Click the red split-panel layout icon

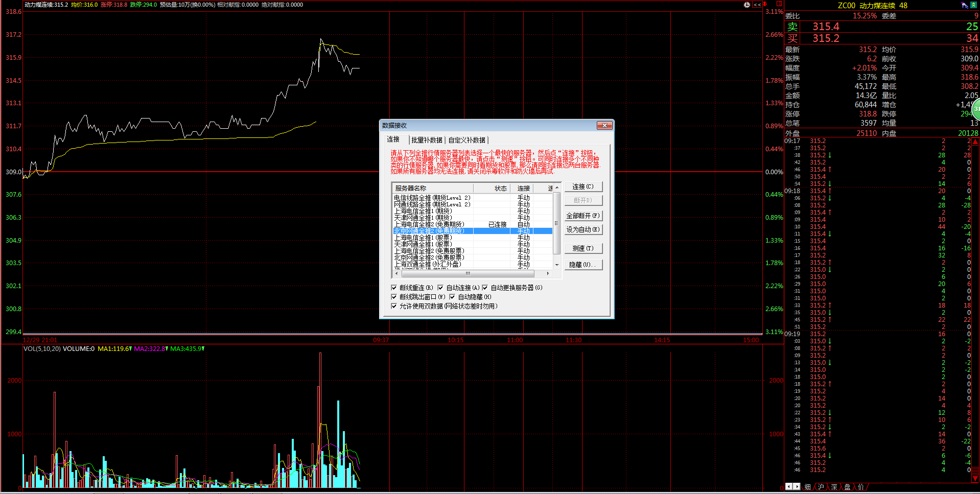(x=779, y=4)
